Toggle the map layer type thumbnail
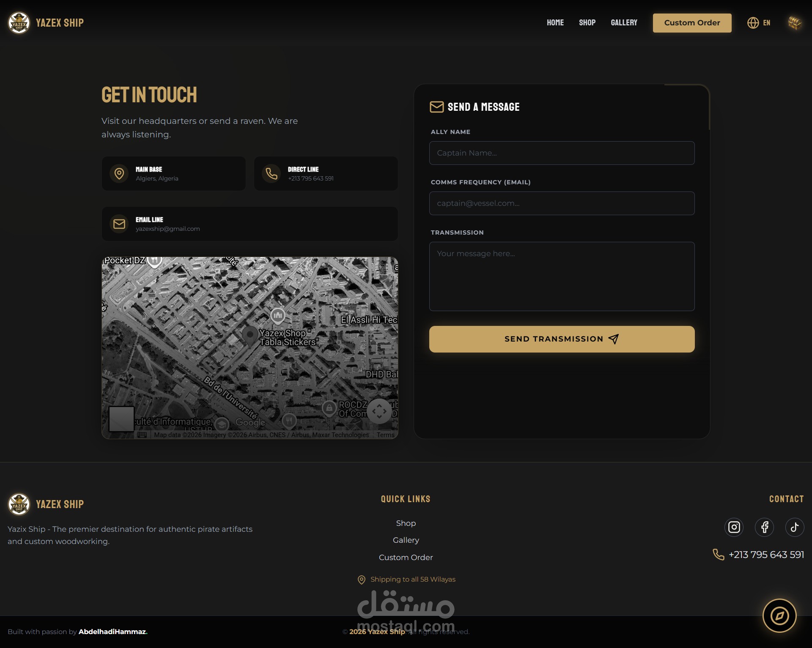The width and height of the screenshot is (812, 648). coord(121,419)
